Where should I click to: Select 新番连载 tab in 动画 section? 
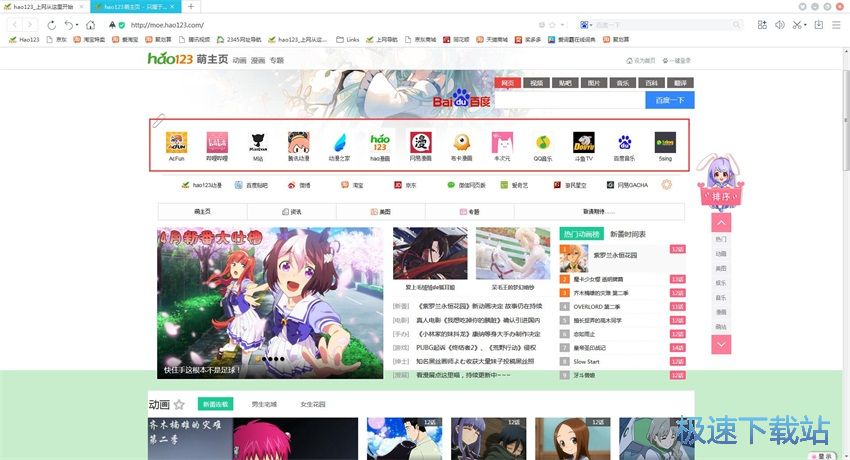[215, 404]
